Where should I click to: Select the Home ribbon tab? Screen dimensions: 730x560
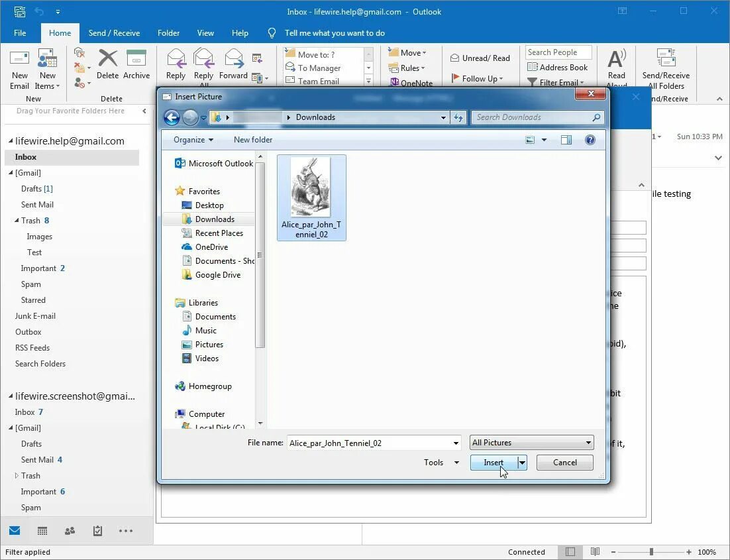(60, 33)
